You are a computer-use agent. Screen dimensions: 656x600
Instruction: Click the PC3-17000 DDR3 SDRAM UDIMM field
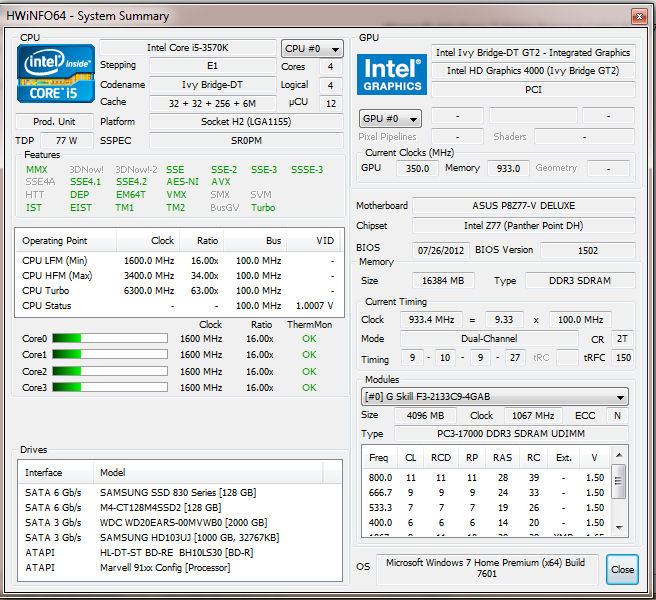[x=511, y=434]
